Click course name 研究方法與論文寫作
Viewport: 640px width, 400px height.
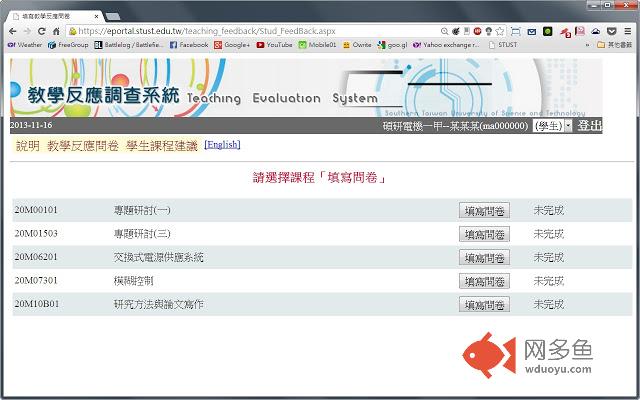158,304
